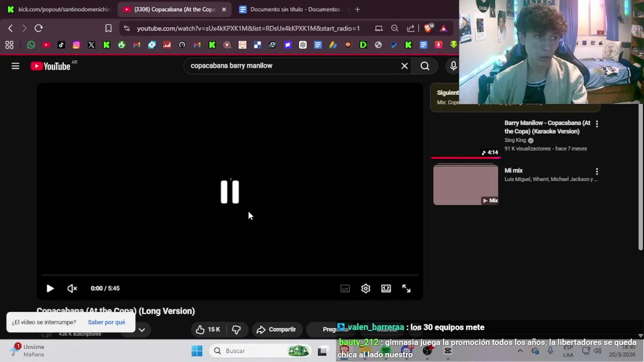Close the Copacabana YouTube tab
The height and width of the screenshot is (362, 644).
coord(224,9)
